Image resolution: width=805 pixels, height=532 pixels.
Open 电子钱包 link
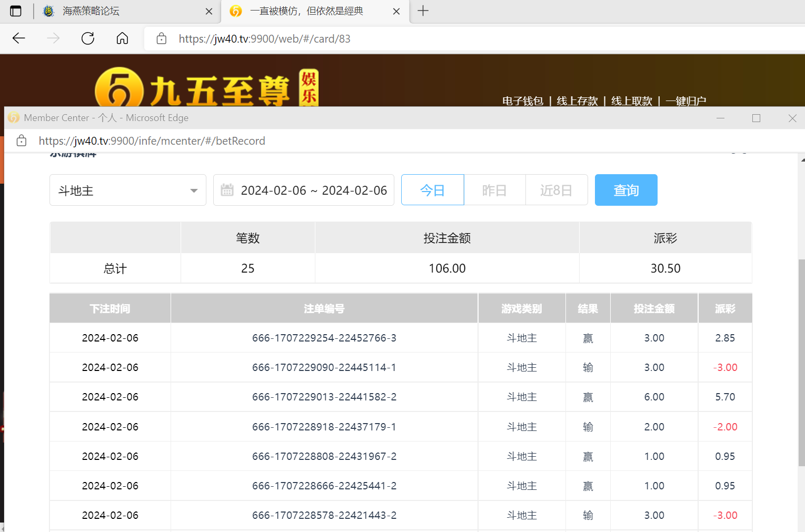(x=522, y=101)
